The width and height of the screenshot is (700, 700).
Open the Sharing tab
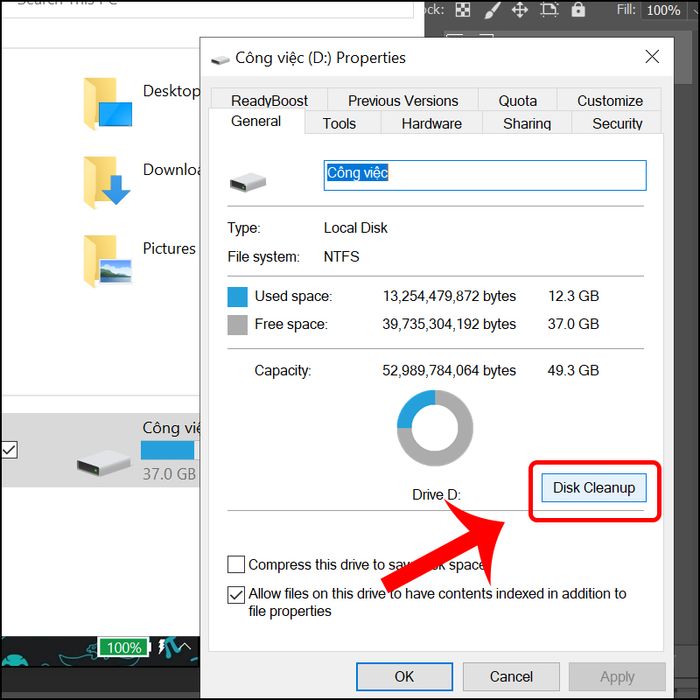pyautogui.click(x=527, y=123)
